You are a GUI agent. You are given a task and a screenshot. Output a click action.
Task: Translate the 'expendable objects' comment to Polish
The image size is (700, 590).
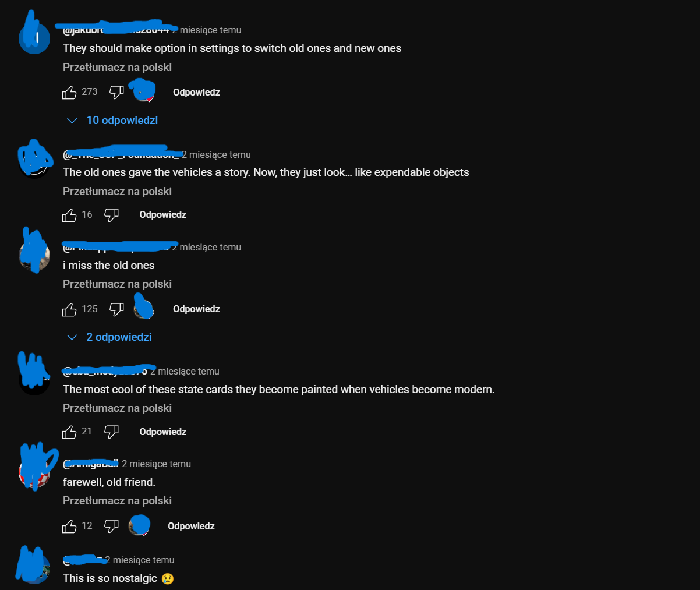click(117, 191)
